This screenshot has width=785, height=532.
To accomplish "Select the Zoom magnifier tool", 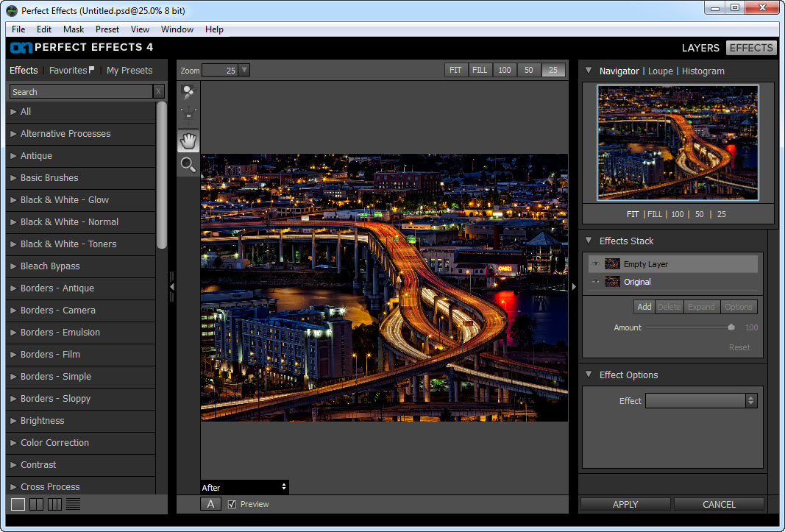I will (188, 164).
